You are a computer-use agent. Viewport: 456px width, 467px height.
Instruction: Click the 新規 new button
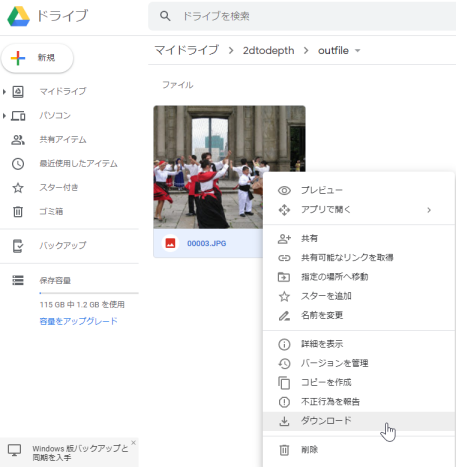point(37,58)
